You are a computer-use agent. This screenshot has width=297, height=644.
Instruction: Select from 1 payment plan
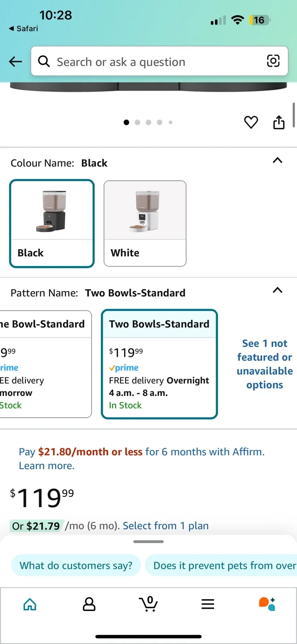coord(165,525)
